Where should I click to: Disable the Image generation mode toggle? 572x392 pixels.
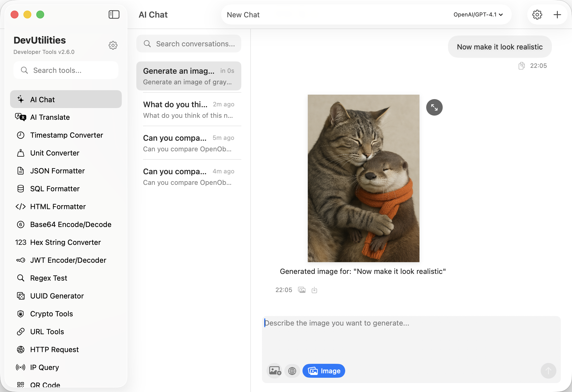coord(324,371)
